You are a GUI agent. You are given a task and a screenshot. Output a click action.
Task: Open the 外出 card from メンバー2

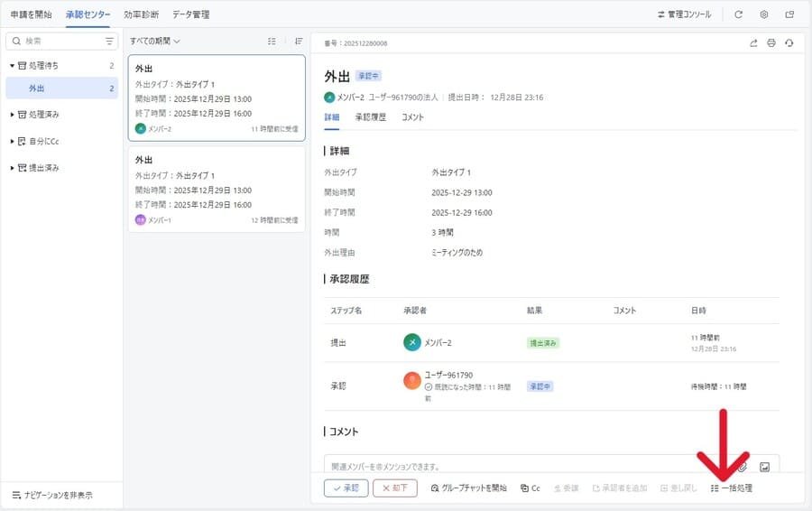click(x=217, y=98)
